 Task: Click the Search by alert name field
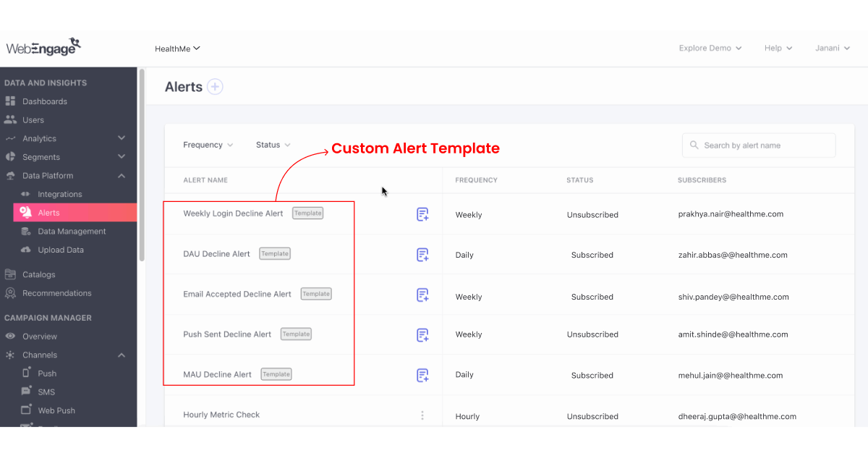(x=758, y=145)
